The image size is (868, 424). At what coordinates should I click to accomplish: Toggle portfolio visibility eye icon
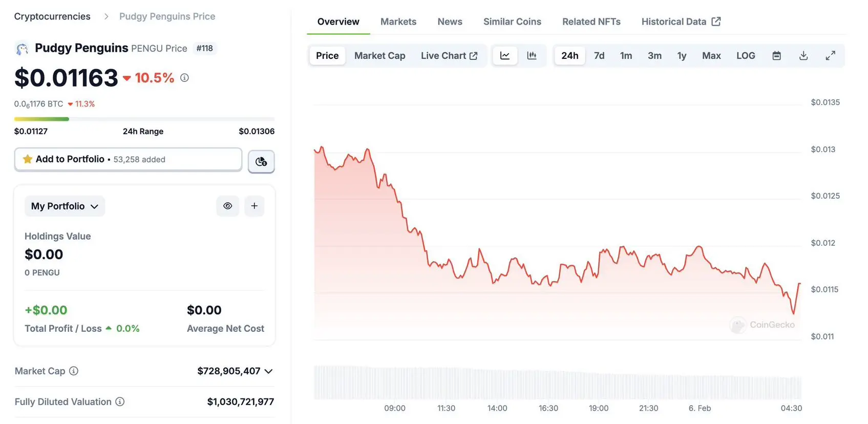click(x=227, y=206)
